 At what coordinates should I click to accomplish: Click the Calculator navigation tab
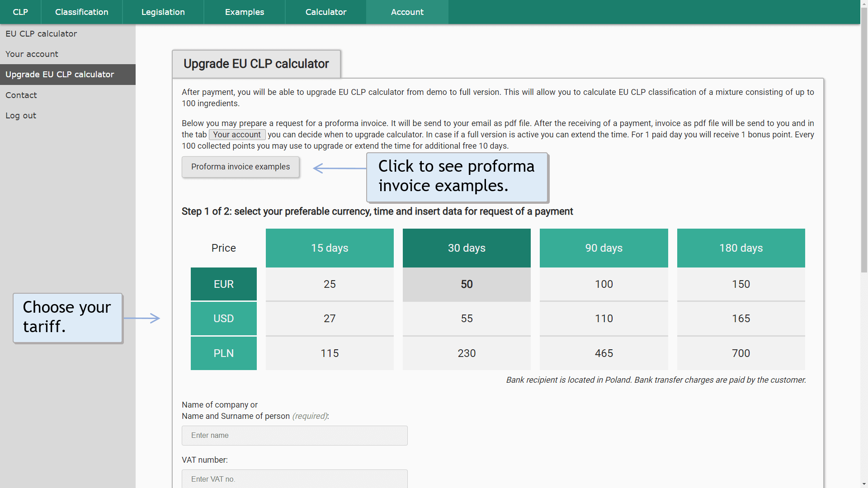click(326, 12)
